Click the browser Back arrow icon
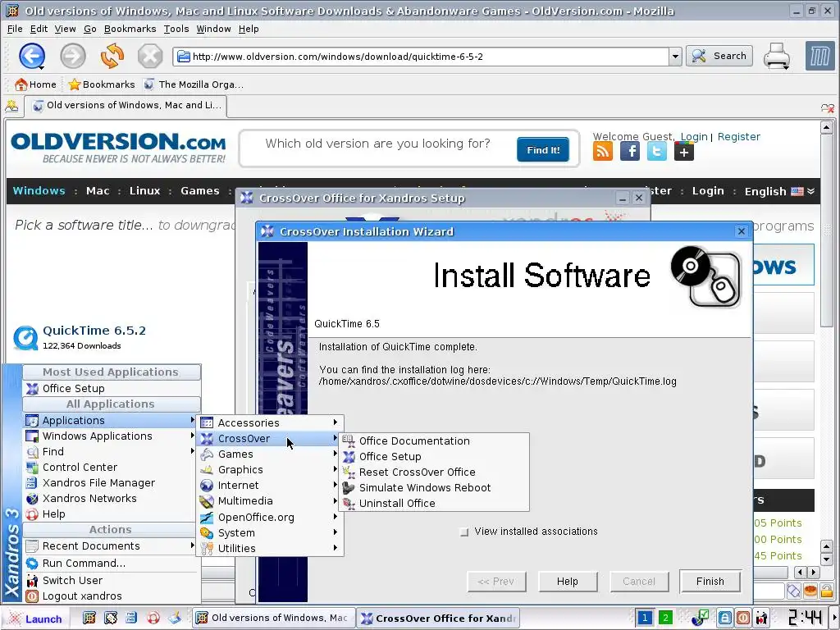 click(x=32, y=56)
